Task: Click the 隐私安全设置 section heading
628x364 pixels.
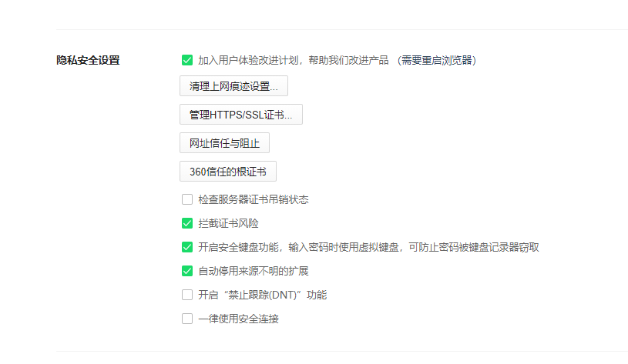Action: 89,60
